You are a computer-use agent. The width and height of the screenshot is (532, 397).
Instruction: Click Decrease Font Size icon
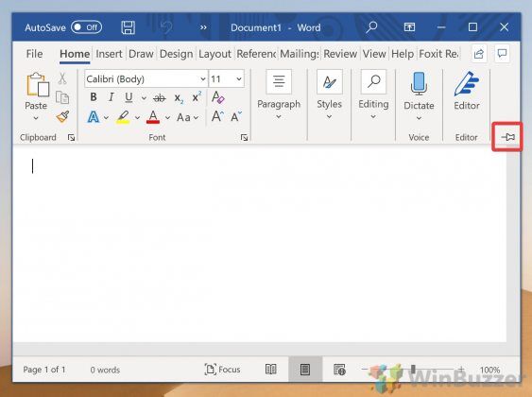click(x=236, y=116)
